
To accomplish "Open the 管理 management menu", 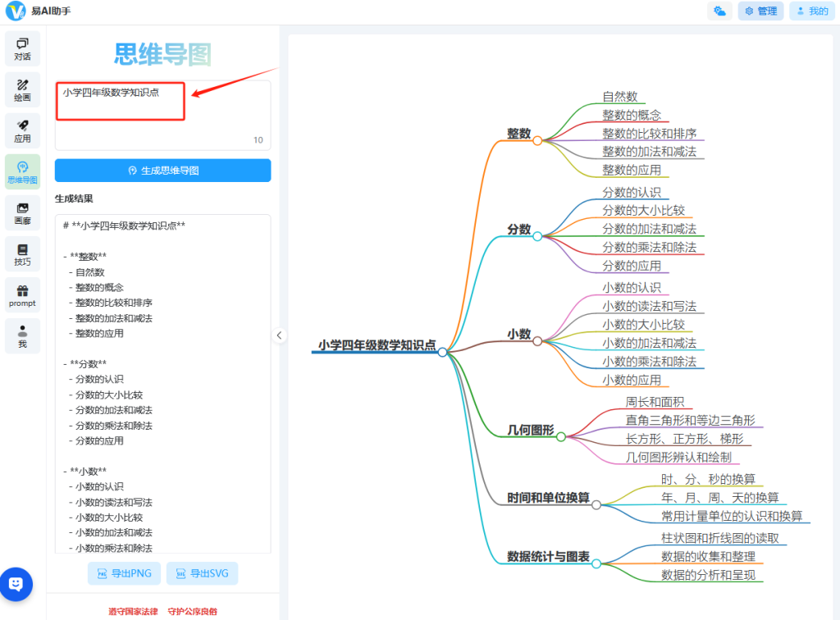I will click(x=760, y=11).
